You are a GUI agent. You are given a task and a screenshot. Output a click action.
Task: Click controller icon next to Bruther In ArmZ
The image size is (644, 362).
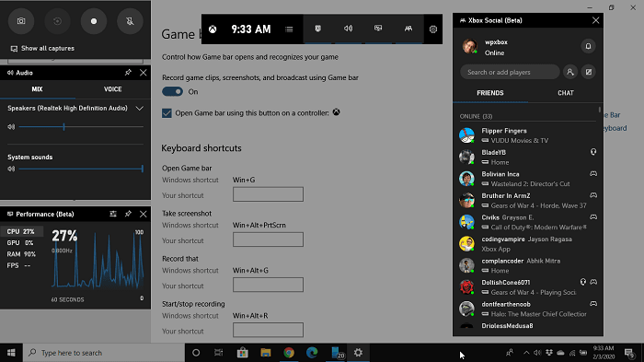[x=593, y=195]
